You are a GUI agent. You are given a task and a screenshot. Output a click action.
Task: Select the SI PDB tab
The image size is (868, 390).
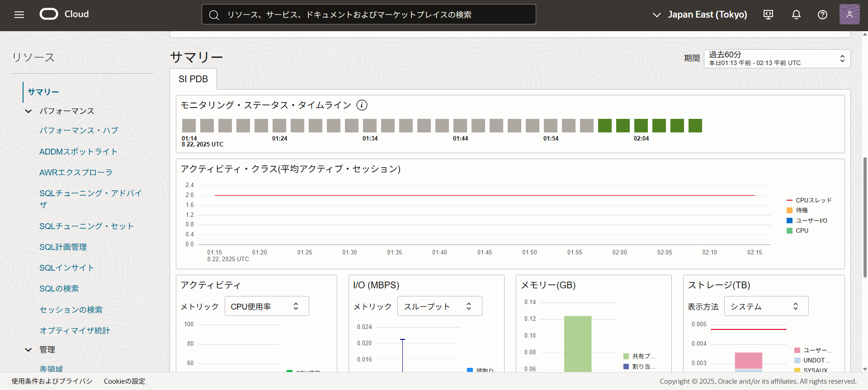(193, 79)
